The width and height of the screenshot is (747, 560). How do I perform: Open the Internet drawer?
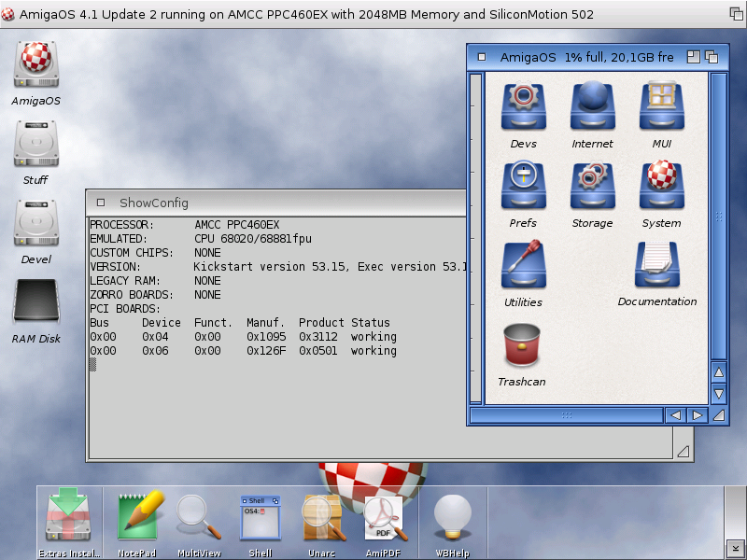point(593,106)
